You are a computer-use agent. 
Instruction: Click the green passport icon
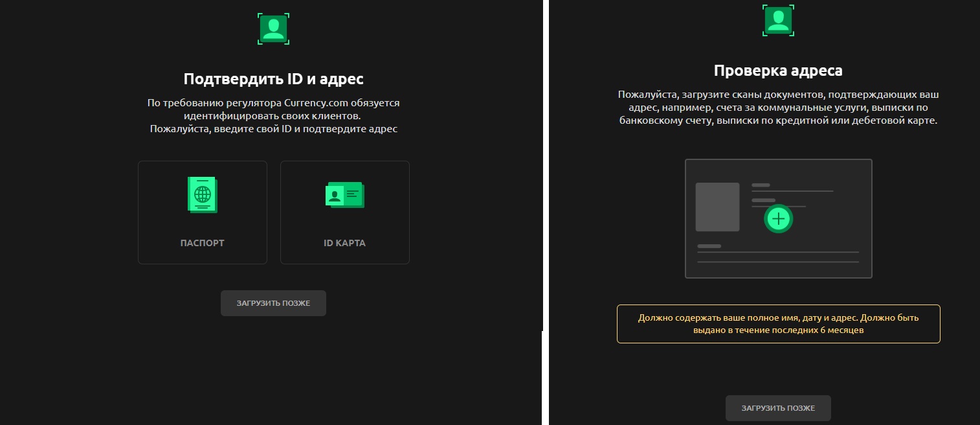pos(203,194)
